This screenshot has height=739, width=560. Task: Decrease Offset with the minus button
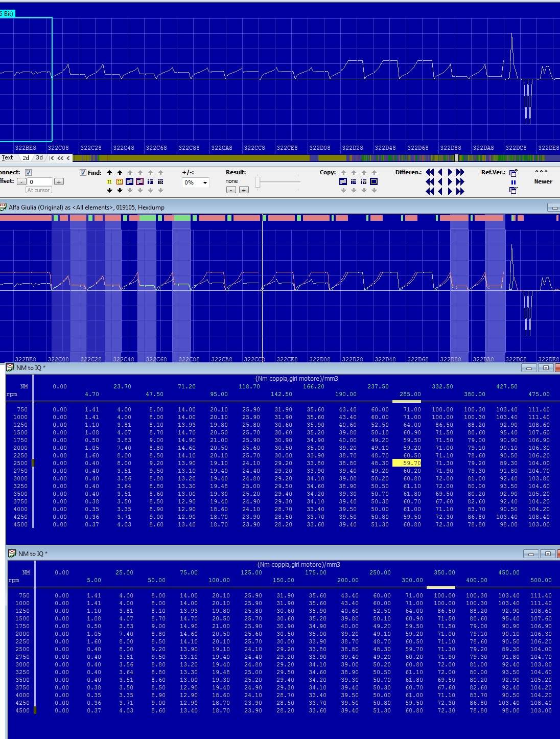pyautogui.click(x=21, y=181)
